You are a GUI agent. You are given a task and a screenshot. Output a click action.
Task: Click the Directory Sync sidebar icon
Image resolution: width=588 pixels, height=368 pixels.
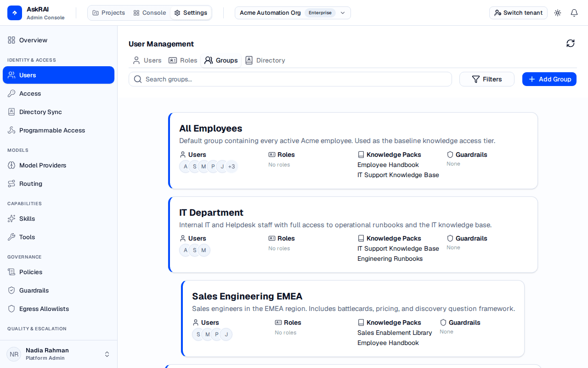click(11, 112)
